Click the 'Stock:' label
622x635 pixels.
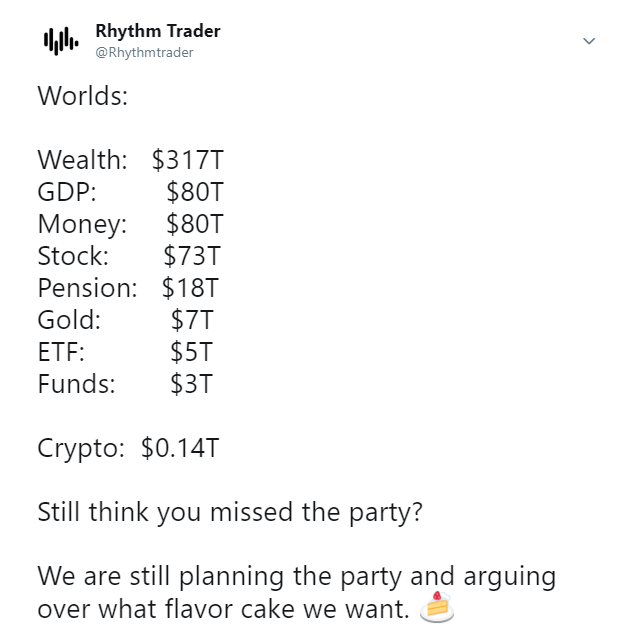pyautogui.click(x=73, y=256)
